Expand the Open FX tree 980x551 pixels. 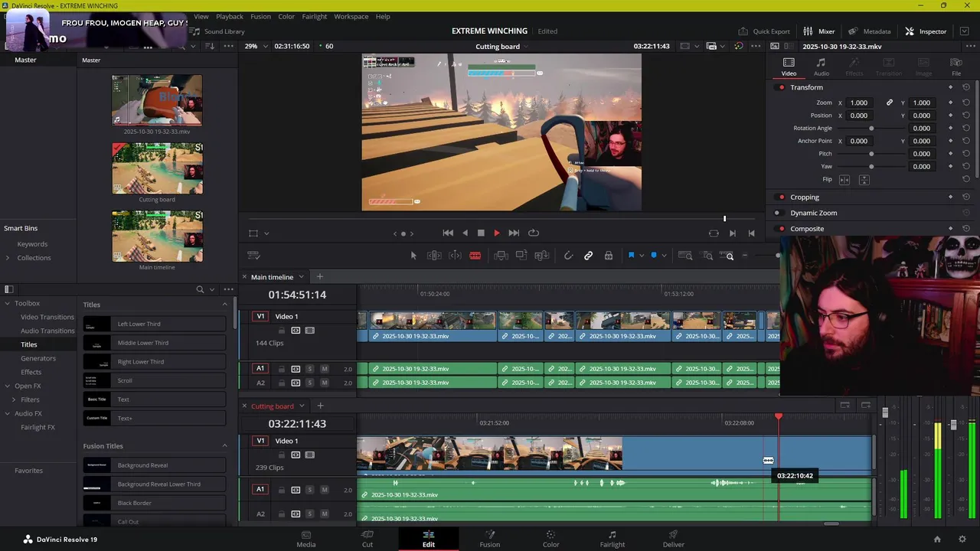(8, 386)
